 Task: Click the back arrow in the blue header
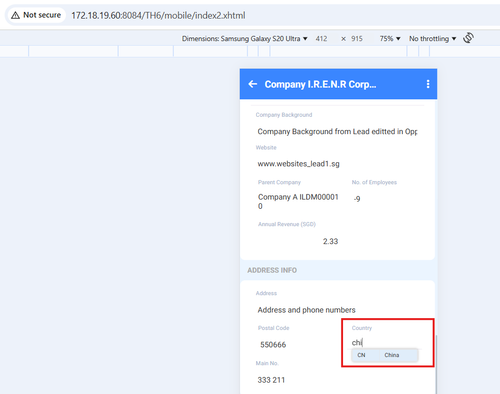click(253, 84)
